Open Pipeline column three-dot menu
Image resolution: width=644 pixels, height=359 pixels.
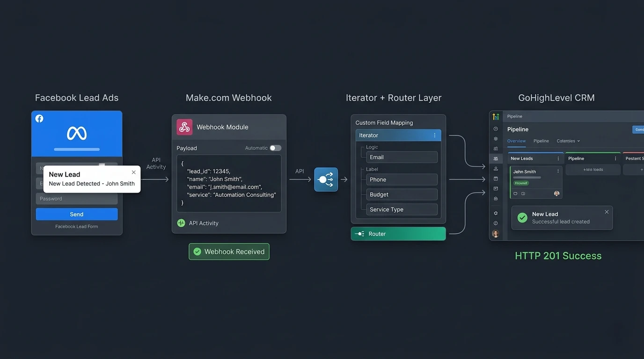pos(615,158)
